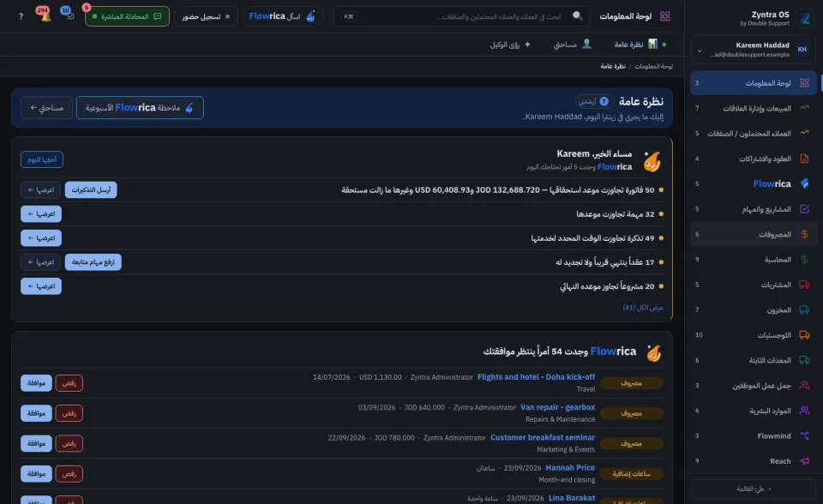Click the Ask Flowrica button
The width and height of the screenshot is (823, 504).
[x=282, y=16]
